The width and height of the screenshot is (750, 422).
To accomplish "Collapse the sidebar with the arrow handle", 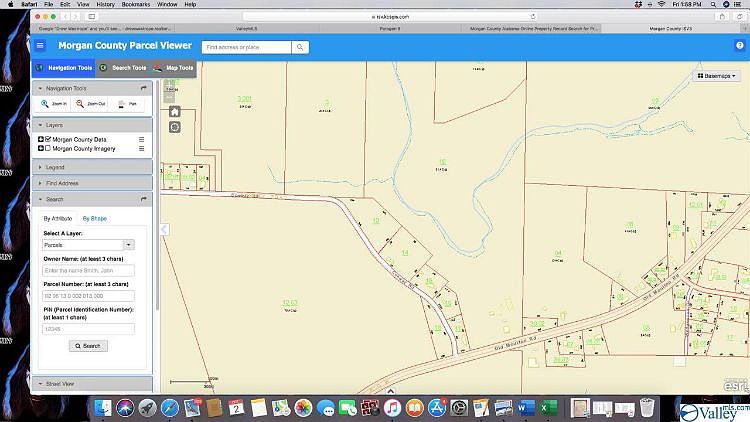I will [165, 230].
